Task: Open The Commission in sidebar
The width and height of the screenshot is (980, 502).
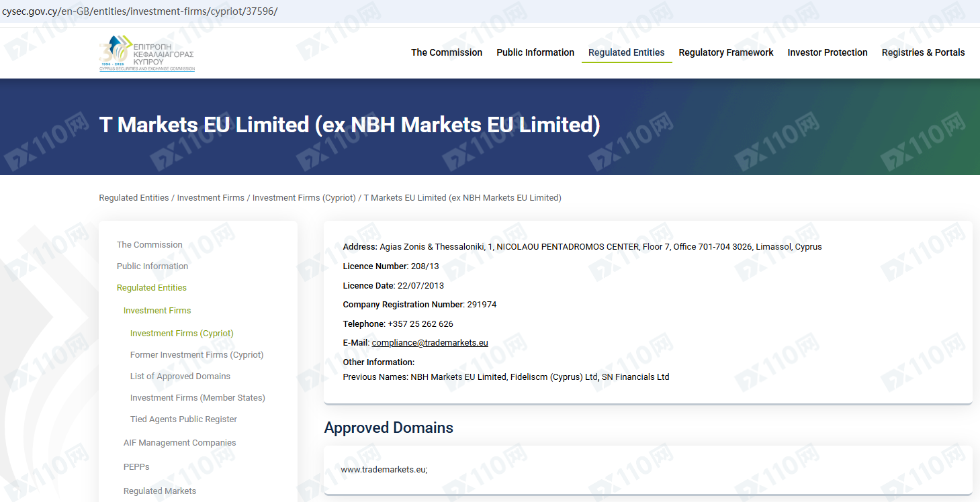Action: [150, 245]
